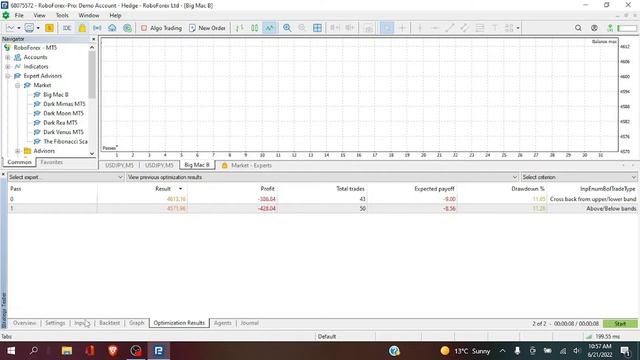The height and width of the screenshot is (360, 640).
Task: Open the Tools menu
Action: click(x=62, y=15)
